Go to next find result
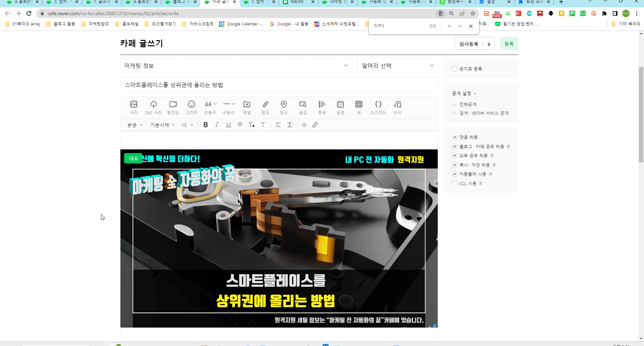Screen dimensions: 644x346 point(460,26)
